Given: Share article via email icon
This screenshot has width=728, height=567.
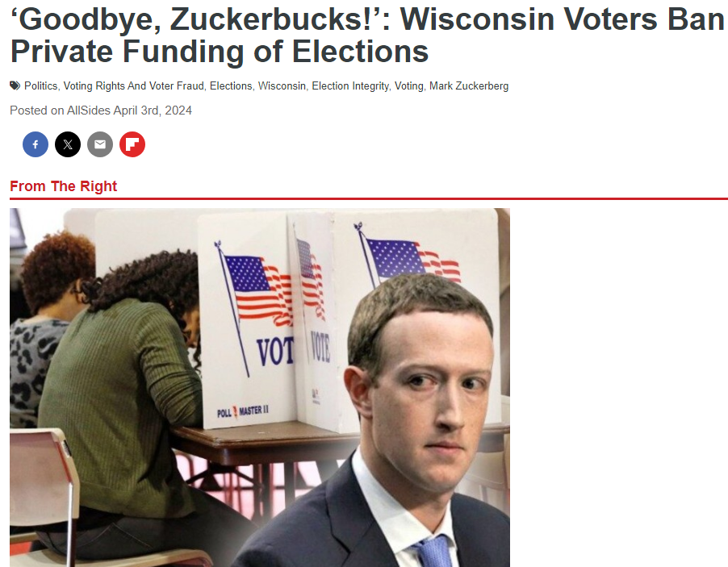Looking at the screenshot, I should pyautogui.click(x=100, y=144).
